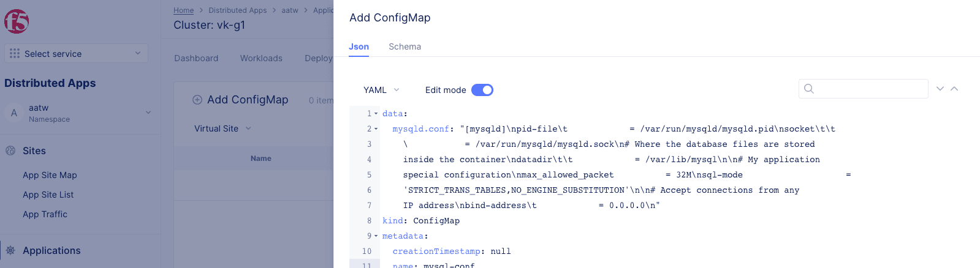Viewport: 980px width, 268px height.
Task: Click the editor search input field
Action: point(870,89)
